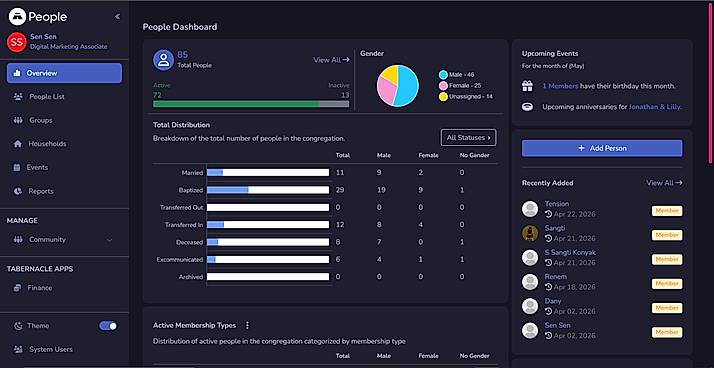The width and height of the screenshot is (714, 368).
Task: Click the Female legend color dot
Action: (x=443, y=86)
